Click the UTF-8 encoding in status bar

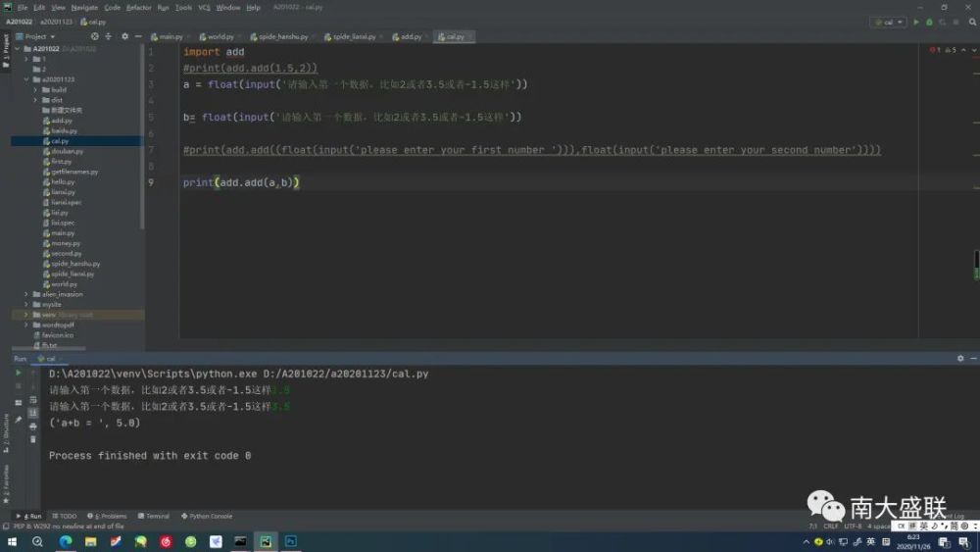[x=853, y=527]
